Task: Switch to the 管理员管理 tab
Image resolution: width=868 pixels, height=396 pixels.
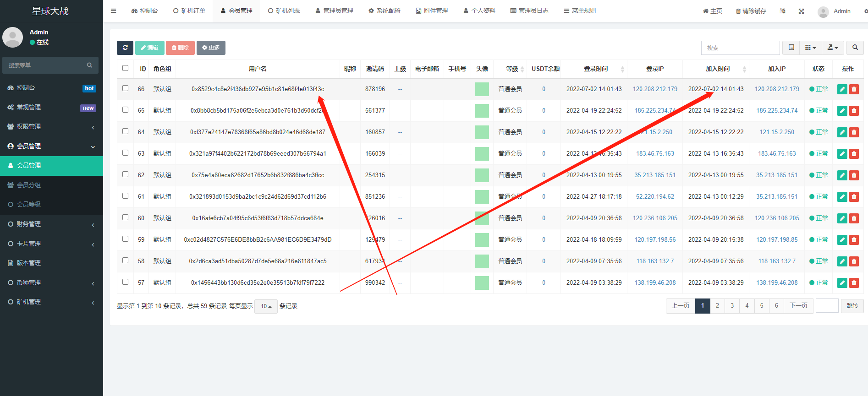Action: 335,11
